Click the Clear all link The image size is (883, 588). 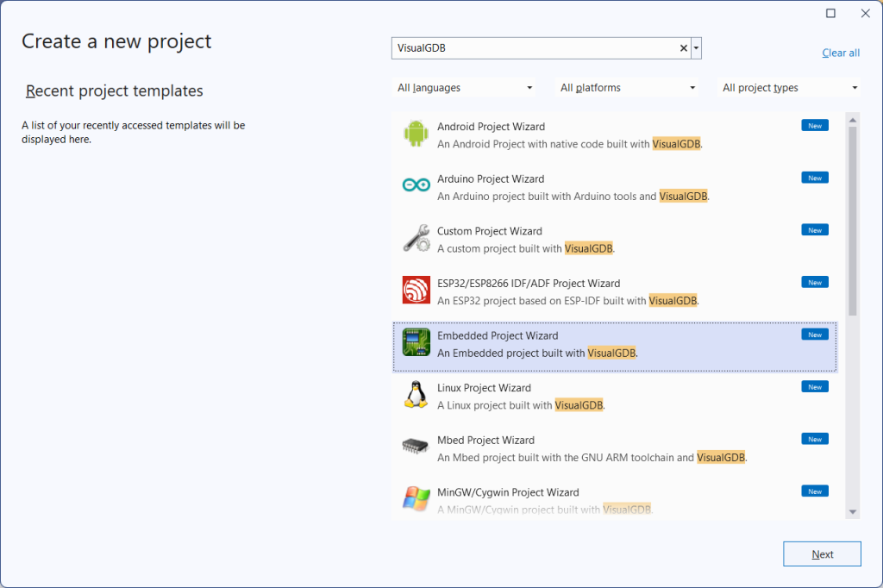pyautogui.click(x=840, y=53)
